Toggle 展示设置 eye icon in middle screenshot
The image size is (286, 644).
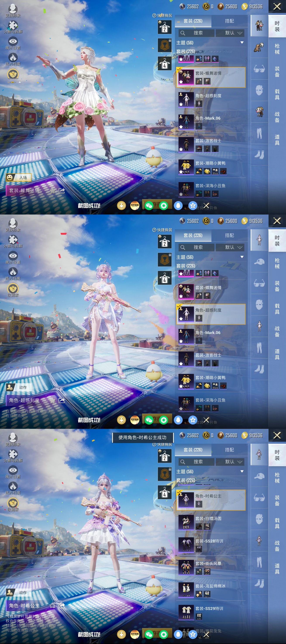[13, 256]
